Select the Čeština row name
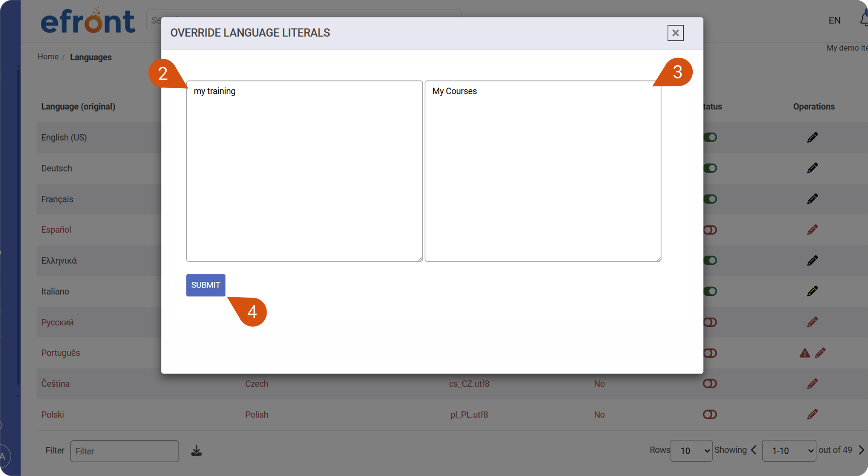 click(x=55, y=384)
